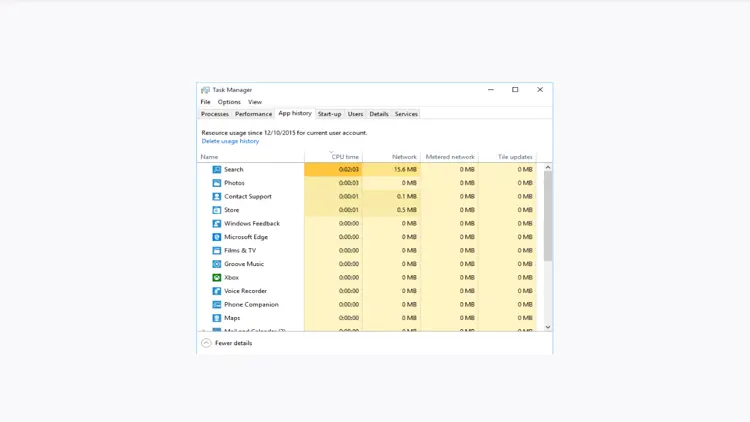
Task: Switch to the Services tab
Action: (x=406, y=114)
